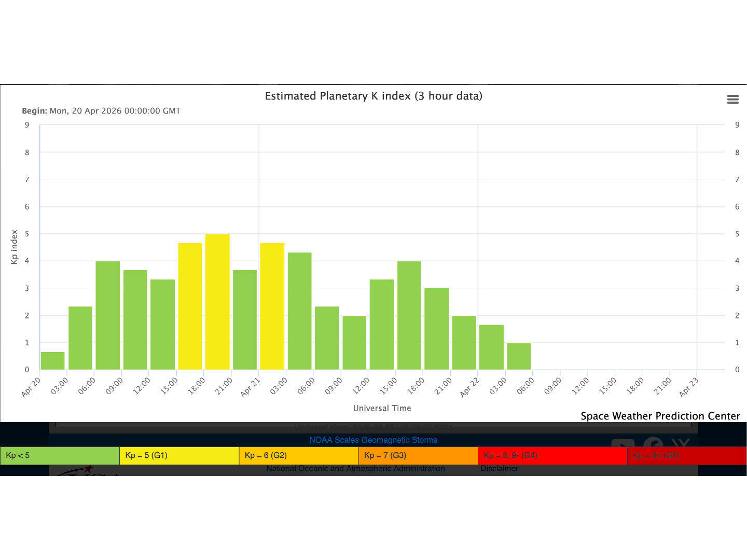Click the NOAA logo at bottom left

(86, 471)
